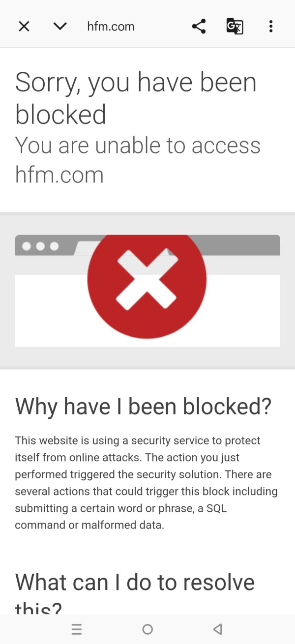Tap the Android home circle button

tap(147, 629)
